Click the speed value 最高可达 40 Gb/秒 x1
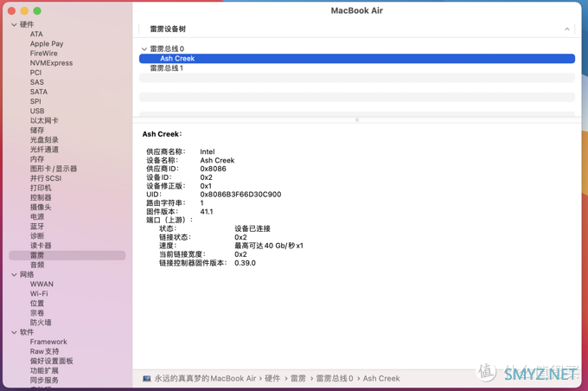The height and width of the screenshot is (391, 588). [269, 246]
